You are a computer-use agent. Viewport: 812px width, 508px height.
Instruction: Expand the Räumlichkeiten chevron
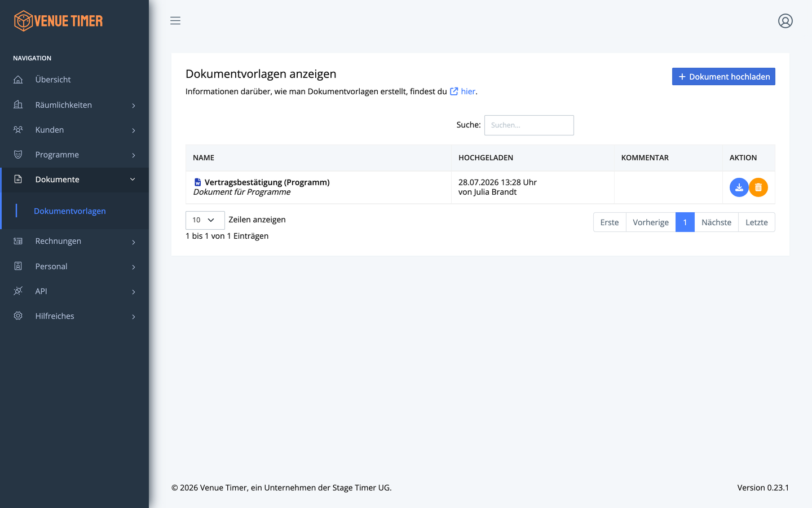134,106
